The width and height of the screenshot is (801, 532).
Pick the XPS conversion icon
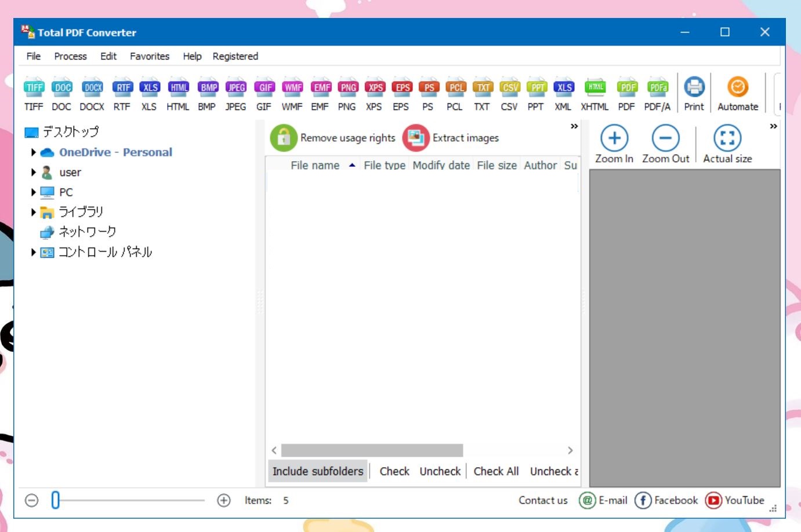coord(374,94)
